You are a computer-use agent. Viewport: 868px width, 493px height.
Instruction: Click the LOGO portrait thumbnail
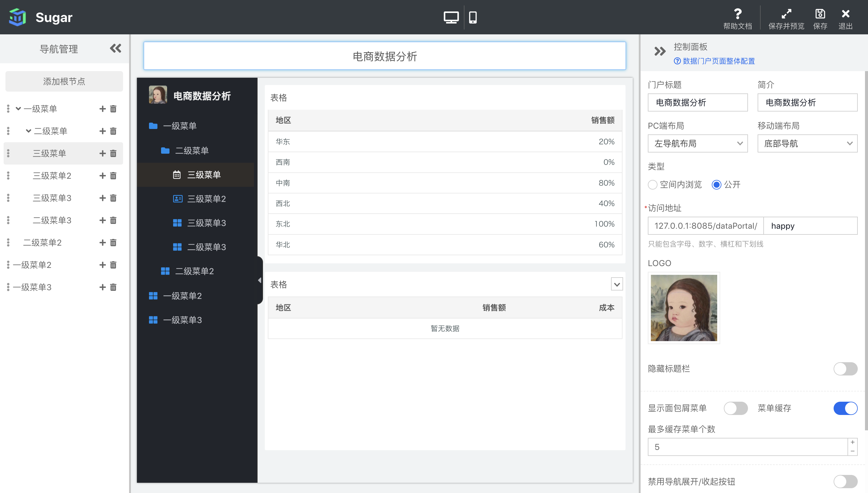684,308
